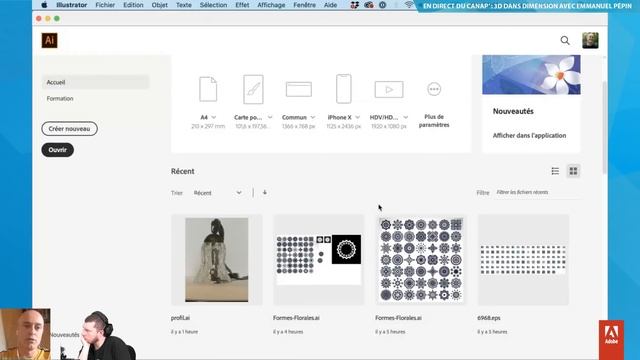Open the Sélection menu

click(x=213, y=5)
